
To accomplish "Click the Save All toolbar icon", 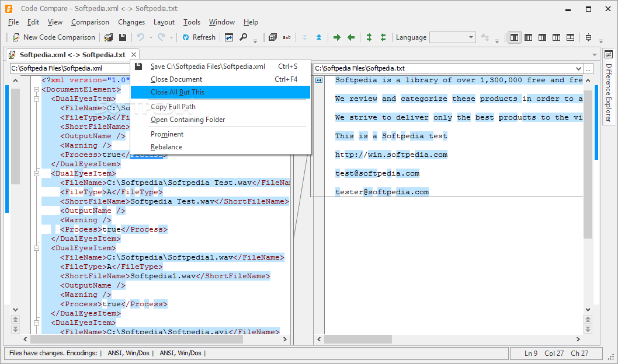I will pos(109,37).
